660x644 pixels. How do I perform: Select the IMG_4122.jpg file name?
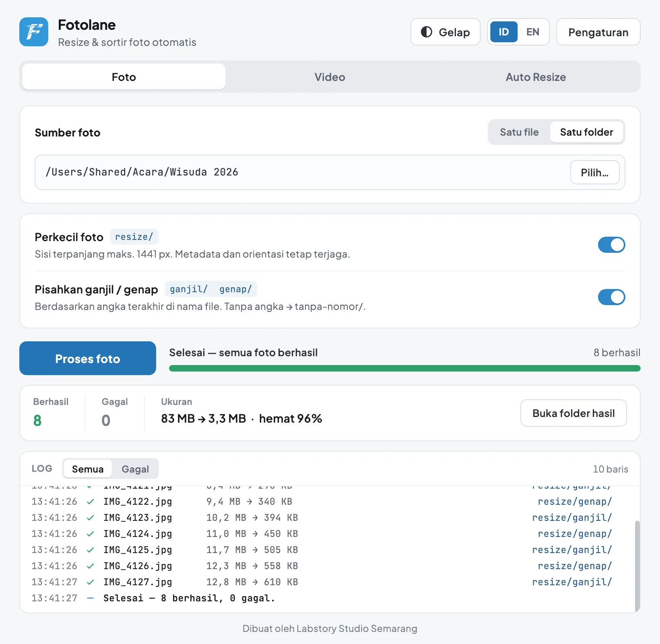pyautogui.click(x=138, y=502)
